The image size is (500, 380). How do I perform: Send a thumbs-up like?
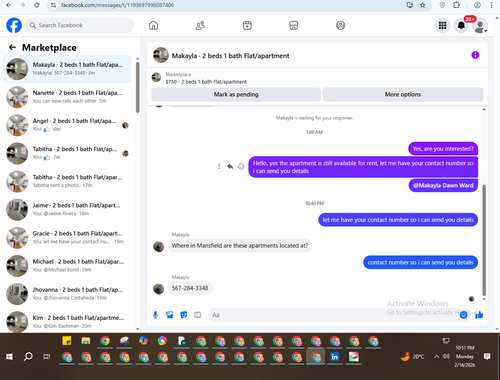click(x=479, y=315)
